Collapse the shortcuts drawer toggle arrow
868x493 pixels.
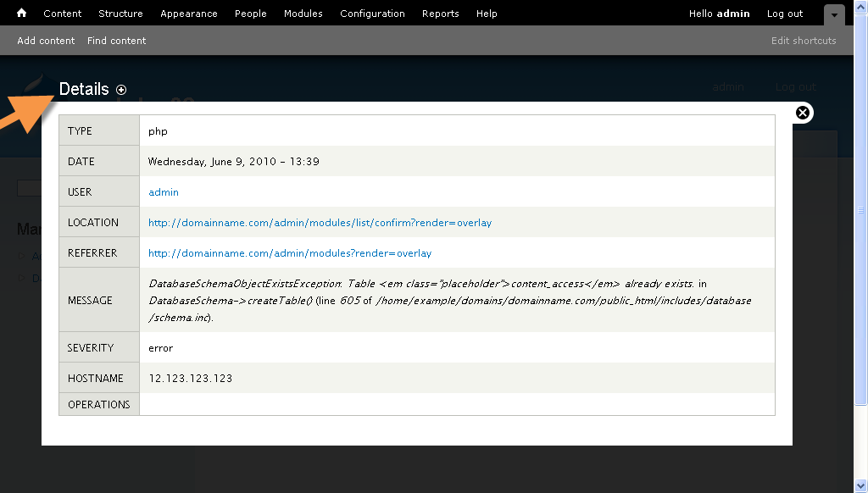[x=834, y=14]
